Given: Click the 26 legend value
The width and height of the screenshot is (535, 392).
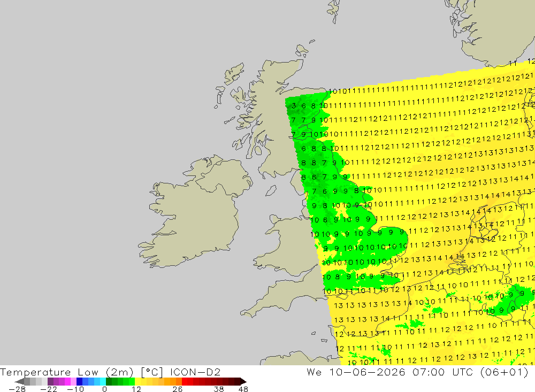Looking at the screenshot, I should point(178,389).
